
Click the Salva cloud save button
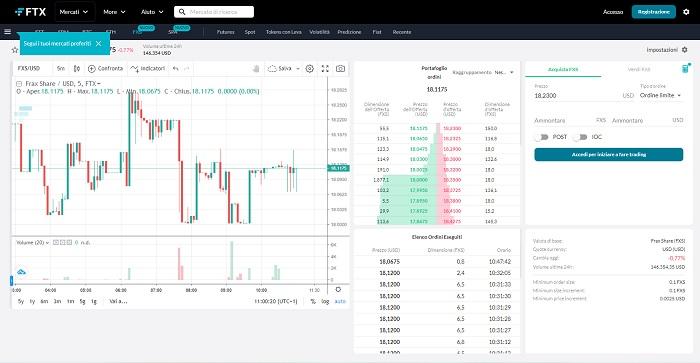[x=280, y=68]
